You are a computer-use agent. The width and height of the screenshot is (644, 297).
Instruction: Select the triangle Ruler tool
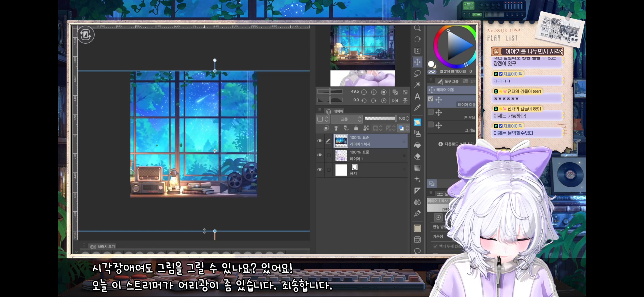click(417, 191)
